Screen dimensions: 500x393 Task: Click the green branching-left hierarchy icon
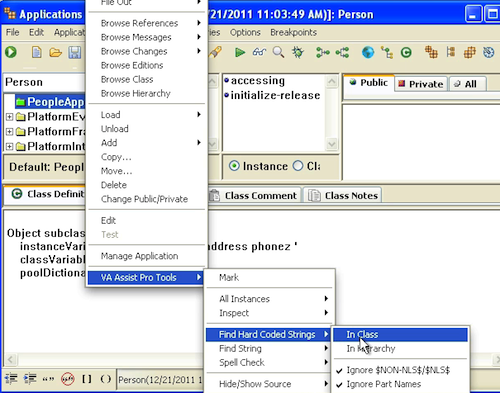342,52
